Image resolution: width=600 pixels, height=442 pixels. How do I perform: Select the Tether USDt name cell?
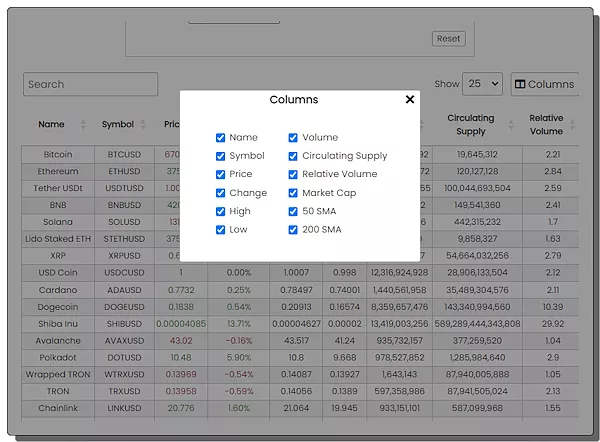pyautogui.click(x=58, y=188)
